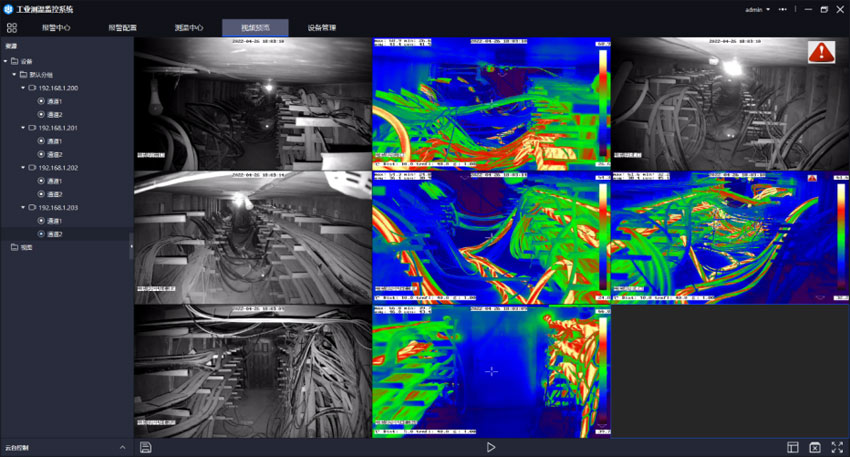The height and width of the screenshot is (457, 850).
Task: Select 通道1 radio under 192.168.1.200
Action: click(x=41, y=101)
